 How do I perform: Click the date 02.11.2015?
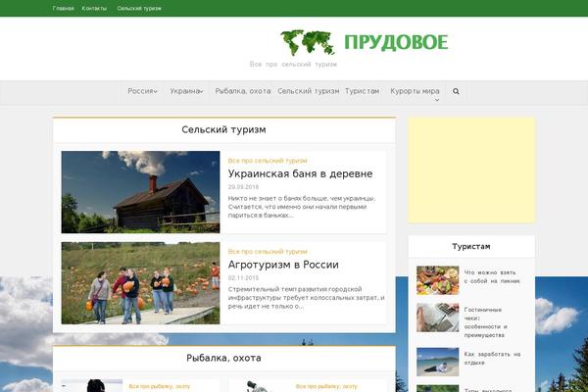243,278
